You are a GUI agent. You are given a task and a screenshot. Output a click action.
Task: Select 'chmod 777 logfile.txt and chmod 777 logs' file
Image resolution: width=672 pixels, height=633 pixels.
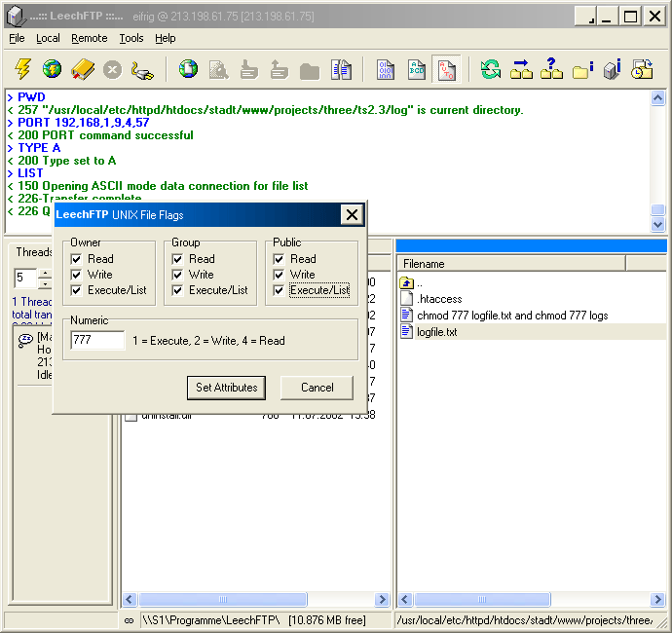pyautogui.click(x=512, y=316)
